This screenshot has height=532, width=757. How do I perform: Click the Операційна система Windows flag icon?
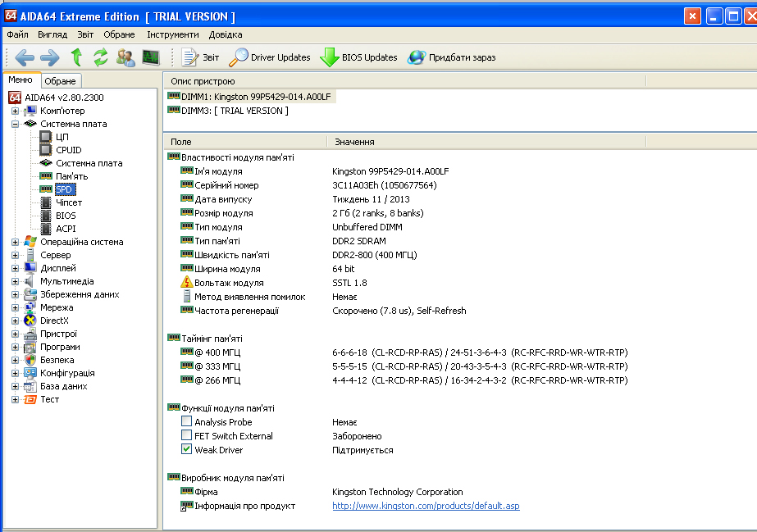(x=30, y=242)
